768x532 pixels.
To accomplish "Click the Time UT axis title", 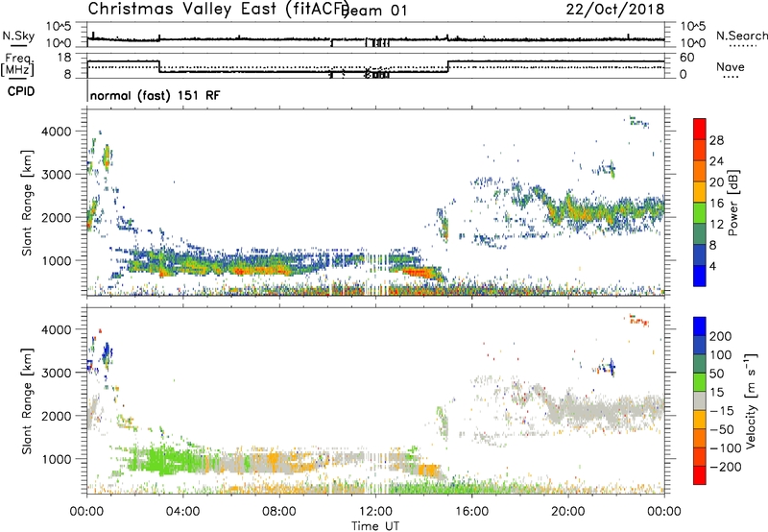I will tap(375, 526).
